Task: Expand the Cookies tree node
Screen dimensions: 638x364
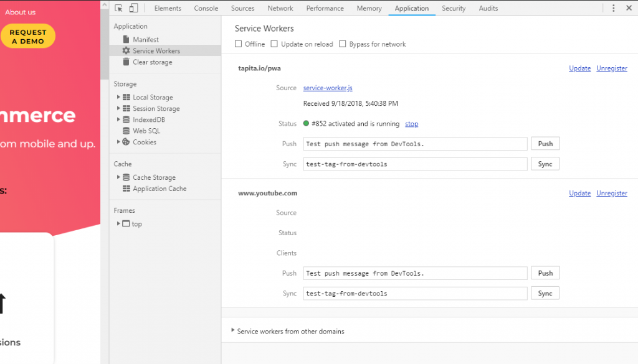Action: [x=118, y=142]
